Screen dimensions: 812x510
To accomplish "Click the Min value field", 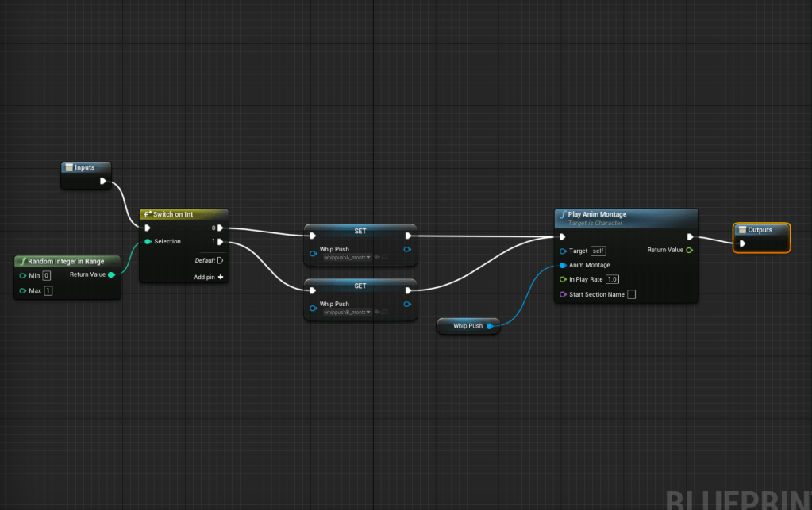I will (x=47, y=275).
